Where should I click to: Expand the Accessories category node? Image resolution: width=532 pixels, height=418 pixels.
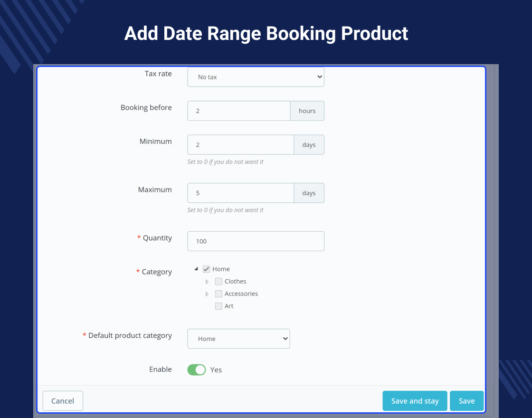click(207, 294)
